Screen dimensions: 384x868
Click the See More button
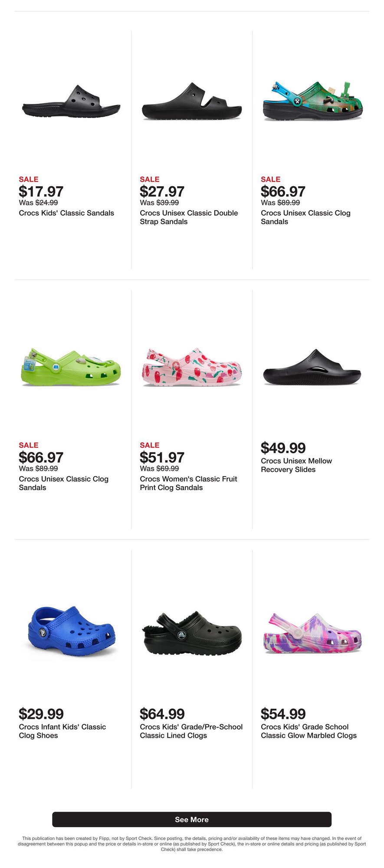tap(192, 819)
